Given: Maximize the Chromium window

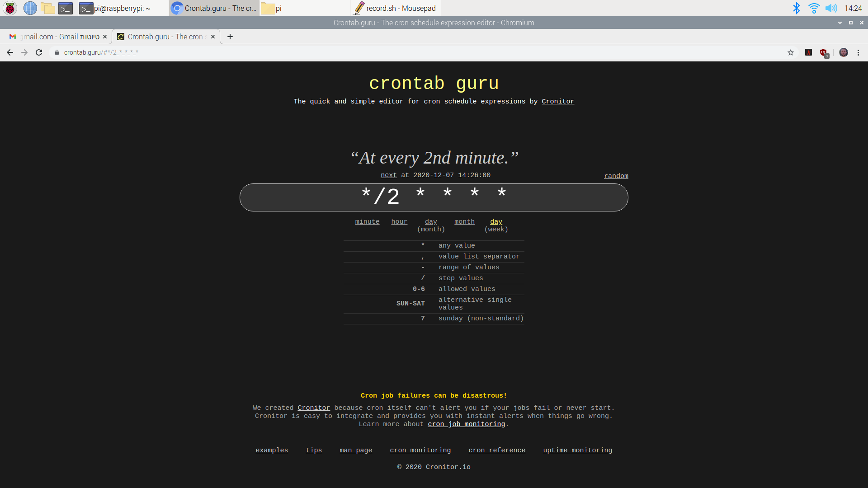Looking at the screenshot, I should (851, 23).
